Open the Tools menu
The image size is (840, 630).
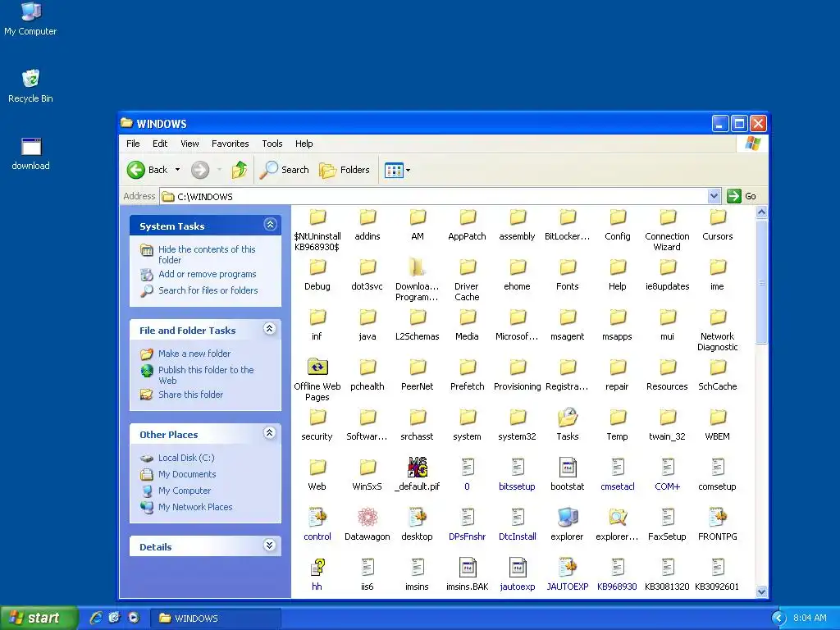point(272,144)
